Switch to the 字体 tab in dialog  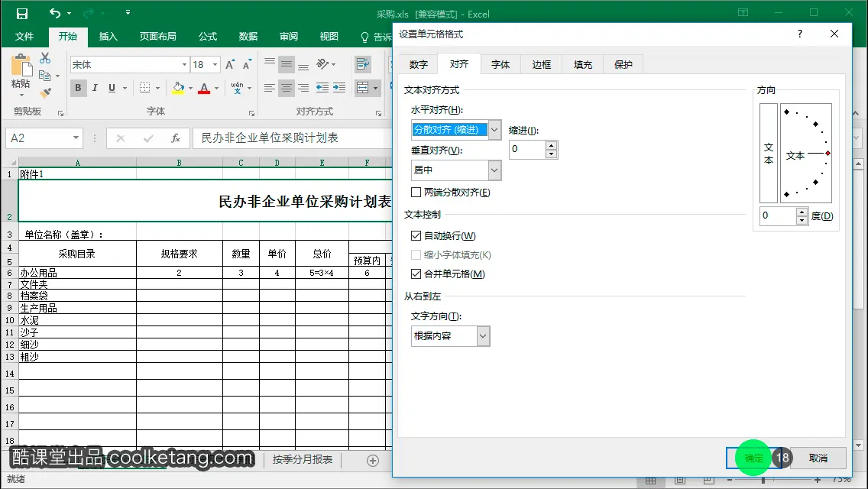pyautogui.click(x=500, y=64)
